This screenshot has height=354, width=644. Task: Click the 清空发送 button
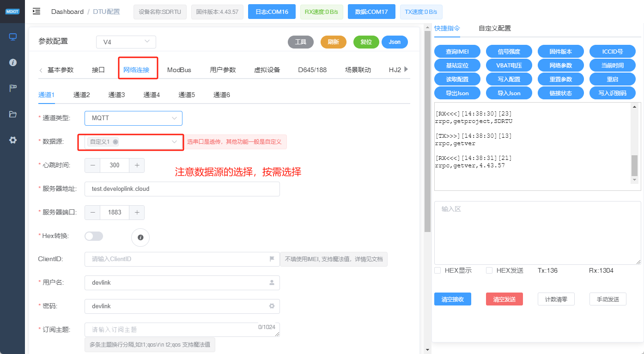click(x=504, y=299)
